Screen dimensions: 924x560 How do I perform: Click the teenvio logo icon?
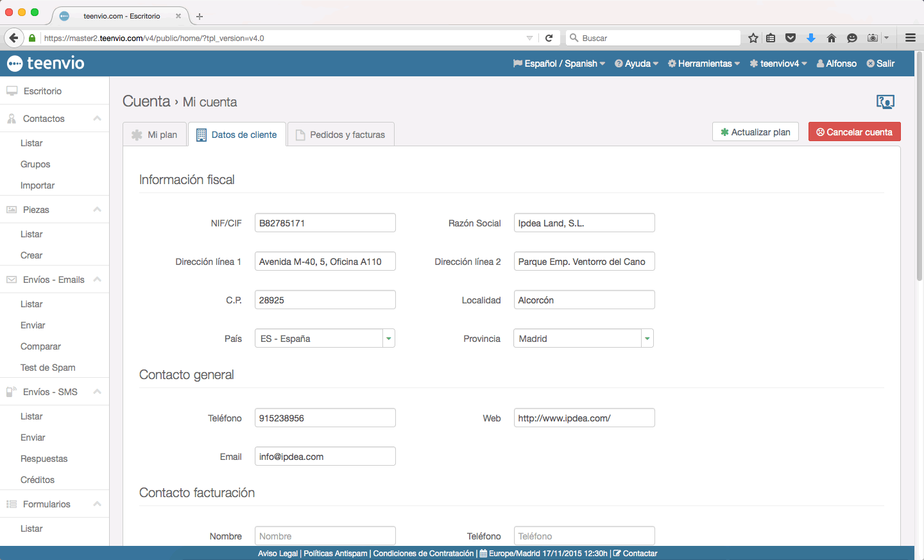pyautogui.click(x=15, y=64)
